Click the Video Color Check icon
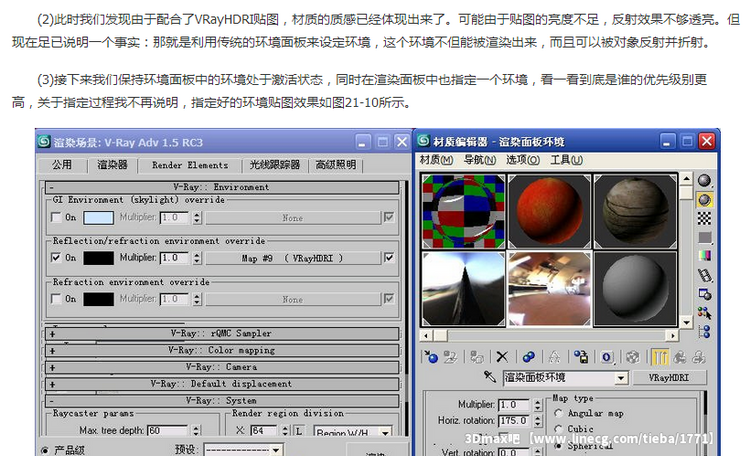750x456 pixels. [704, 256]
